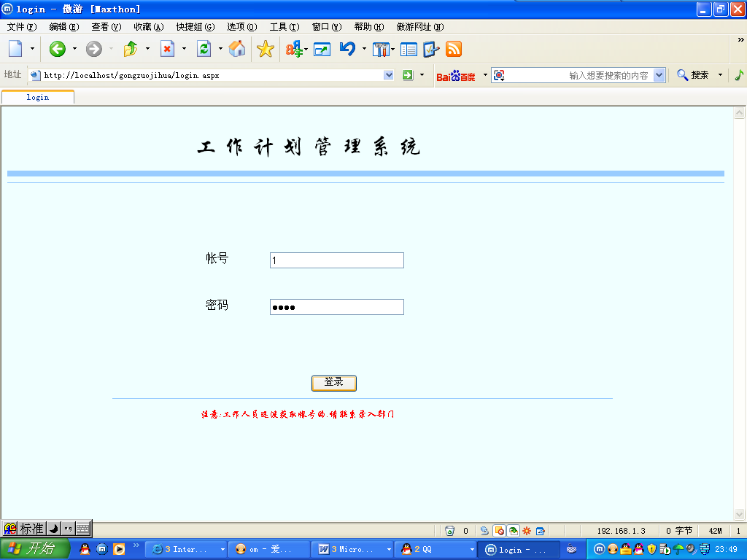747x560 pixels.
Task: Click the 密码 password input field
Action: point(337,307)
